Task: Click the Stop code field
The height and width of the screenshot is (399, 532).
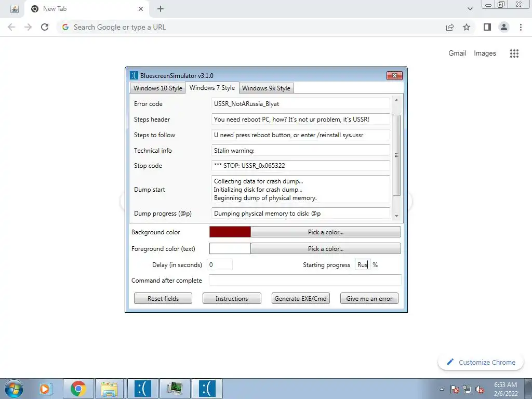Action: (301, 166)
